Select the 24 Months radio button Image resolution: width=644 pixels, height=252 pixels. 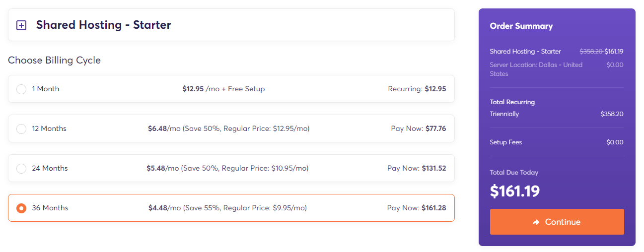(x=21, y=169)
